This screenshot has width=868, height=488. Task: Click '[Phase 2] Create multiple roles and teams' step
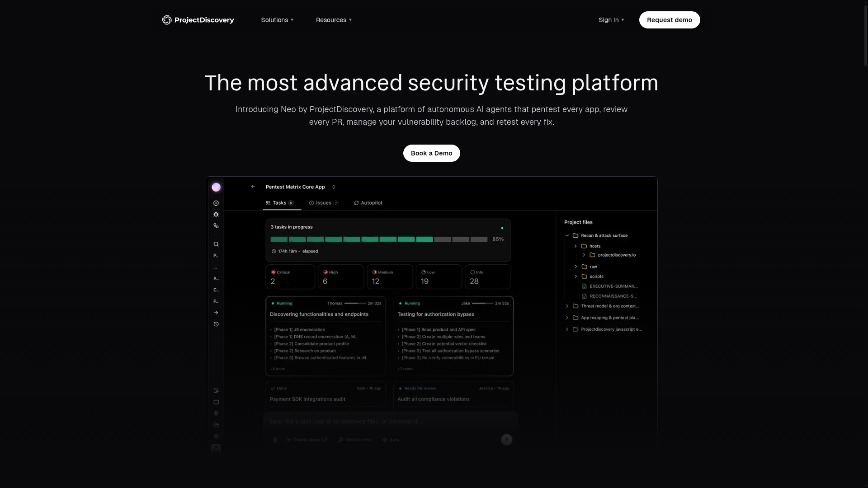pyautogui.click(x=443, y=337)
